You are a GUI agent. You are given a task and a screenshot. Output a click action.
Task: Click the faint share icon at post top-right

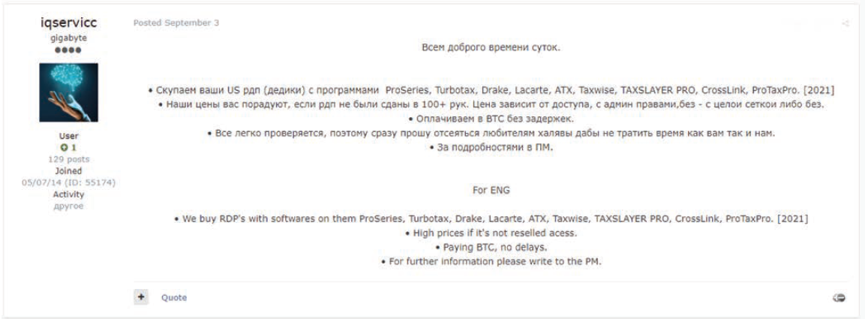[x=845, y=23]
